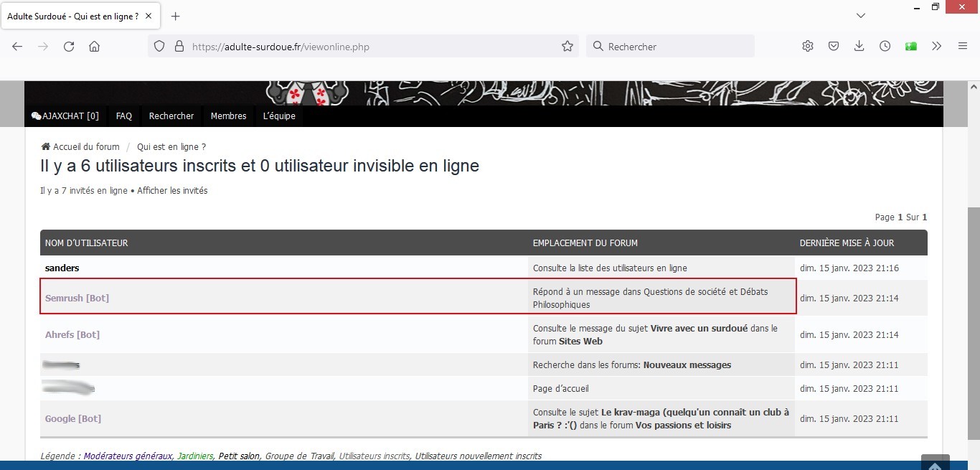Open the Membres menu item

point(229,116)
